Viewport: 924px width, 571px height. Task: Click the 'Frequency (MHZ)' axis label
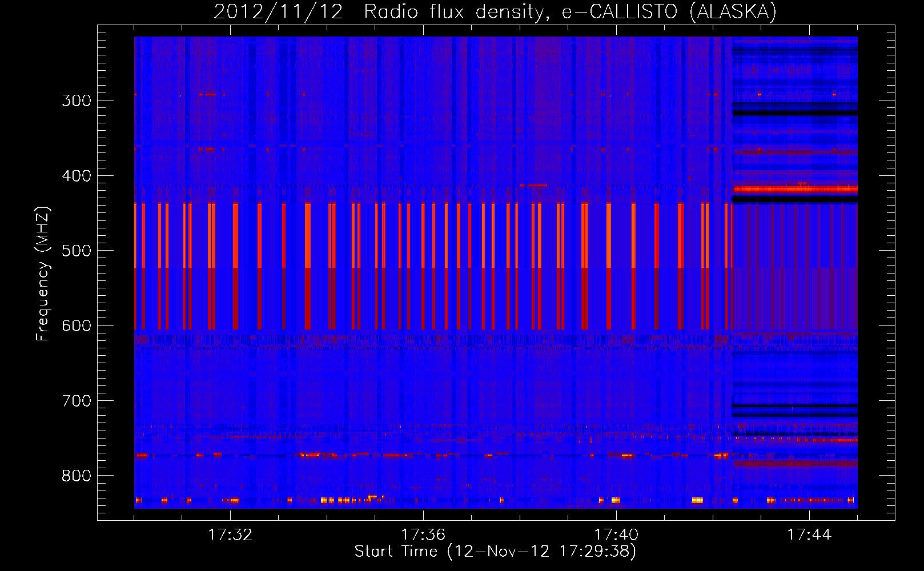pos(43,274)
